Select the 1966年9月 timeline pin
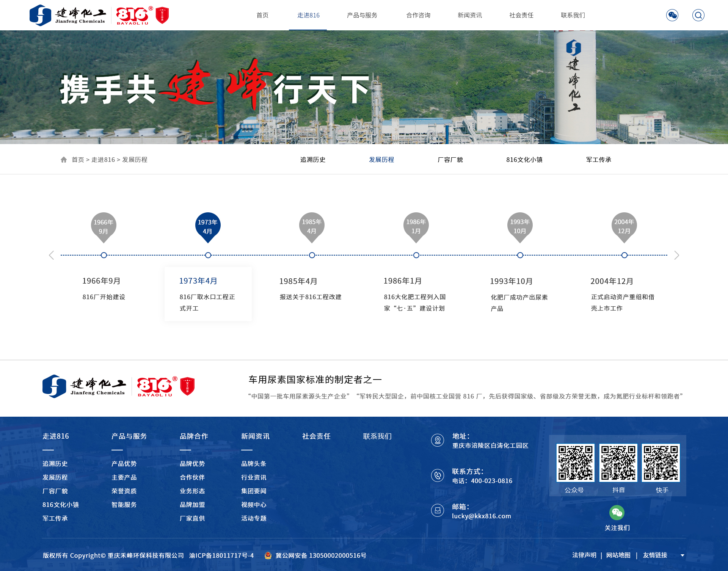 104,227
